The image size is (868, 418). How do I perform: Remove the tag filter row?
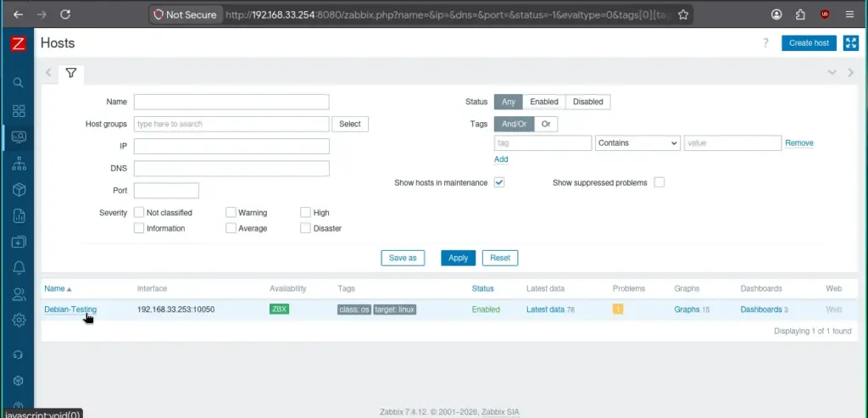(x=799, y=142)
